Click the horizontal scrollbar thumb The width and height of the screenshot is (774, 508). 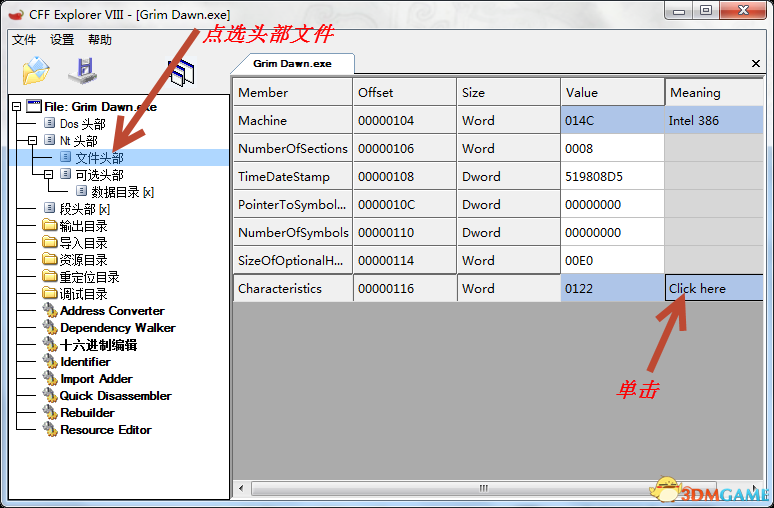click(x=483, y=488)
